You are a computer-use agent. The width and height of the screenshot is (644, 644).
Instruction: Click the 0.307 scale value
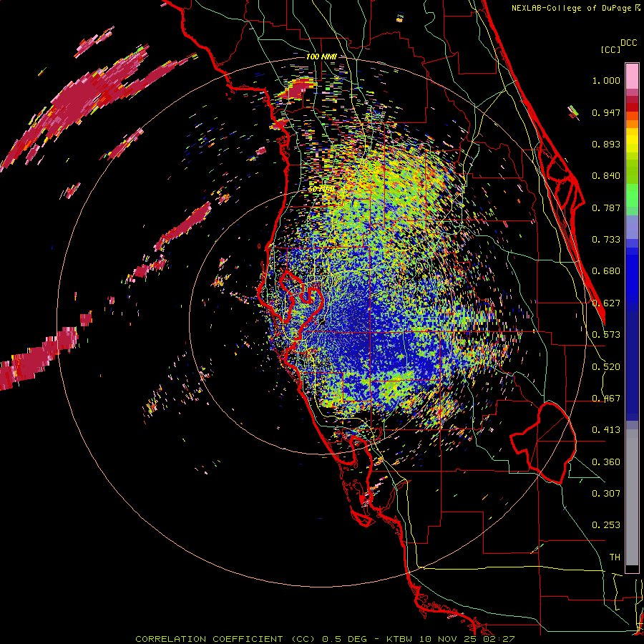coord(606,494)
